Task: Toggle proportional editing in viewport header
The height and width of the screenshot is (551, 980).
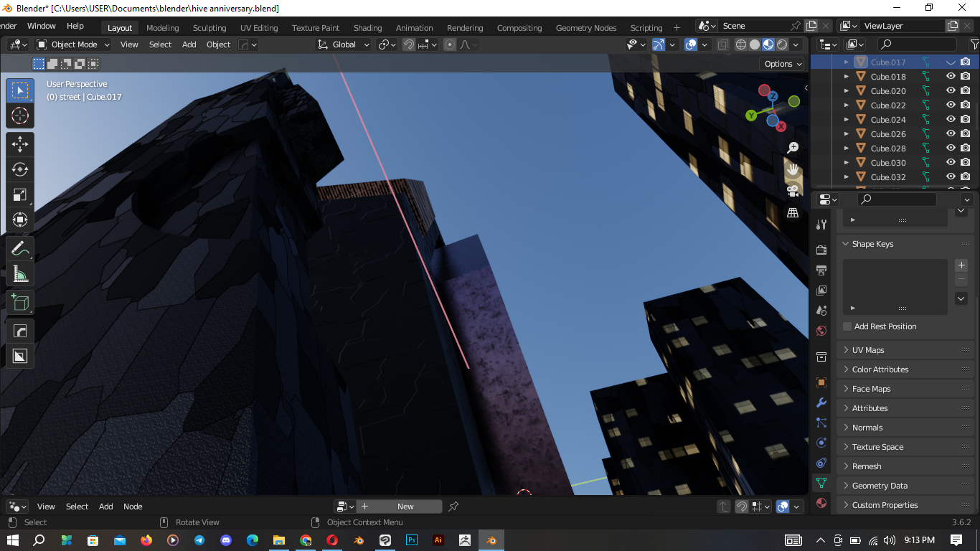Action: [x=450, y=44]
